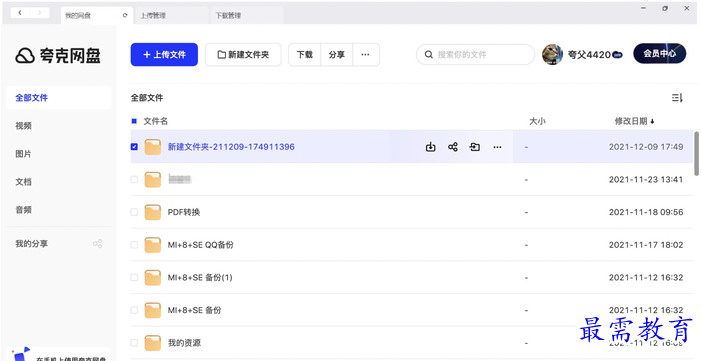Screen dimensions: 701x361
Task: Select 视频 in the sidebar
Action: click(23, 126)
